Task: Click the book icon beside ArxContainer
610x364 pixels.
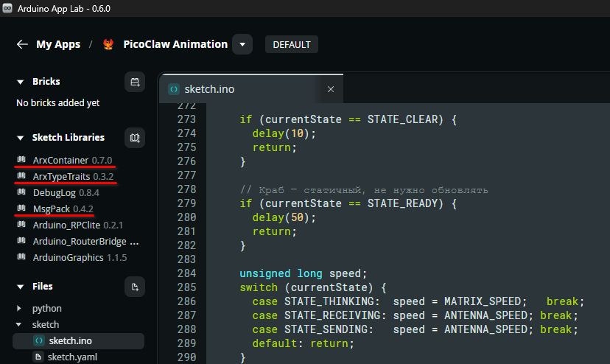Action: pyautogui.click(x=21, y=159)
